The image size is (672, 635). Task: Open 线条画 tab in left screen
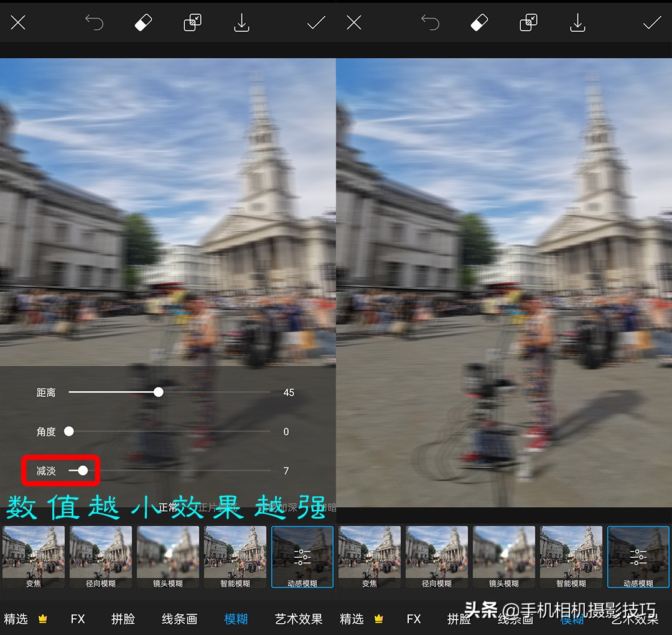(180, 619)
